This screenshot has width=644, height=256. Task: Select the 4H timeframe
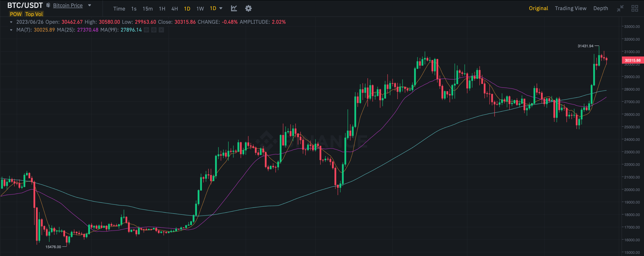click(174, 9)
